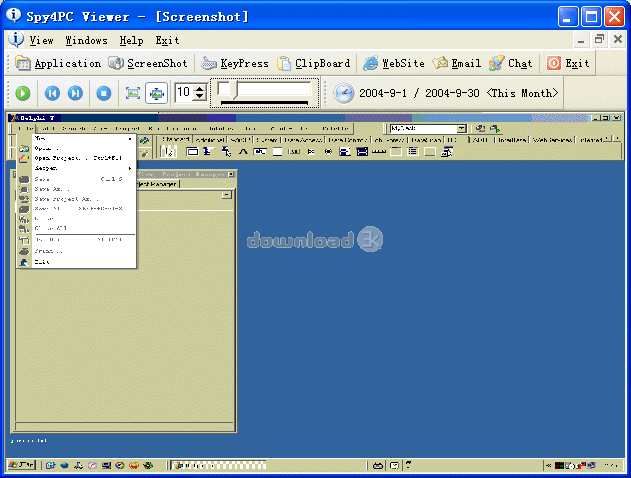Viewport: 631px width, 478px height.
Task: Click the playback position slider
Action: coord(265,90)
